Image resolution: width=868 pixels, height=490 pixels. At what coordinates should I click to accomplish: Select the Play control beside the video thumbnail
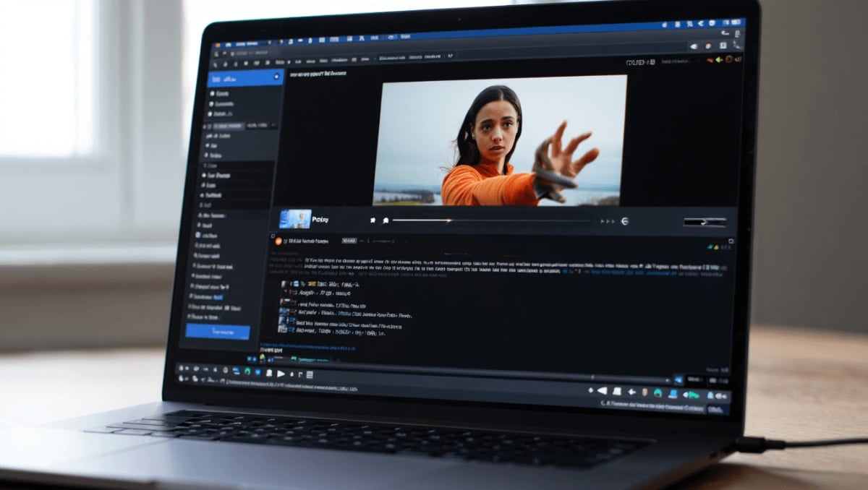click(320, 219)
